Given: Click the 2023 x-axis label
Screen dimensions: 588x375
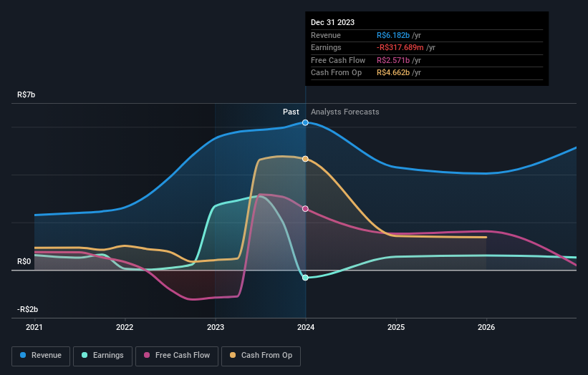Looking at the screenshot, I should point(216,328).
